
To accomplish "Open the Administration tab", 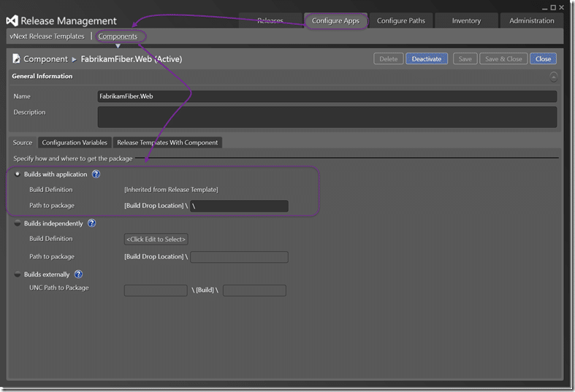I will (531, 20).
